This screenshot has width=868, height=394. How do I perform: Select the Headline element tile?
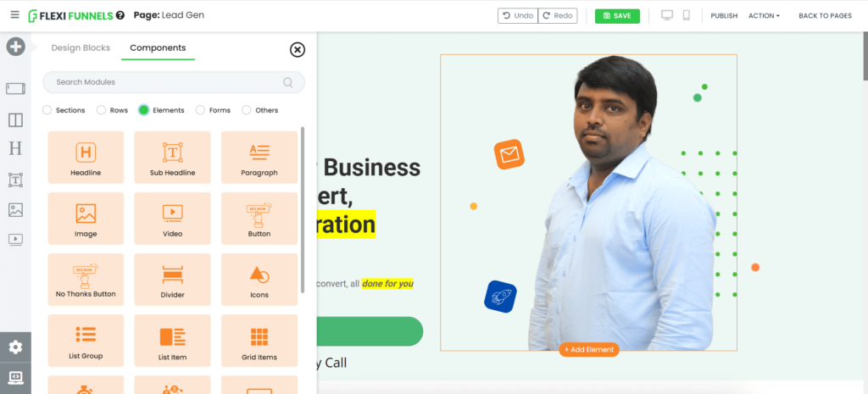point(86,157)
